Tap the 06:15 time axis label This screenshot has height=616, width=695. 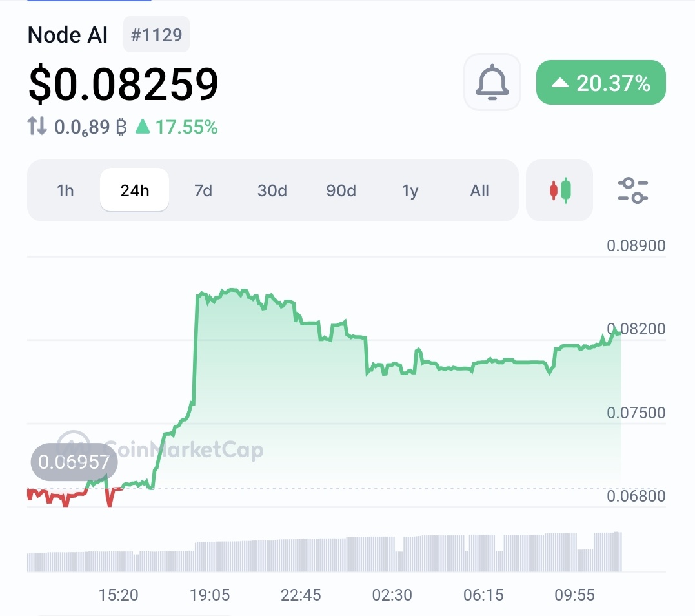click(x=483, y=595)
